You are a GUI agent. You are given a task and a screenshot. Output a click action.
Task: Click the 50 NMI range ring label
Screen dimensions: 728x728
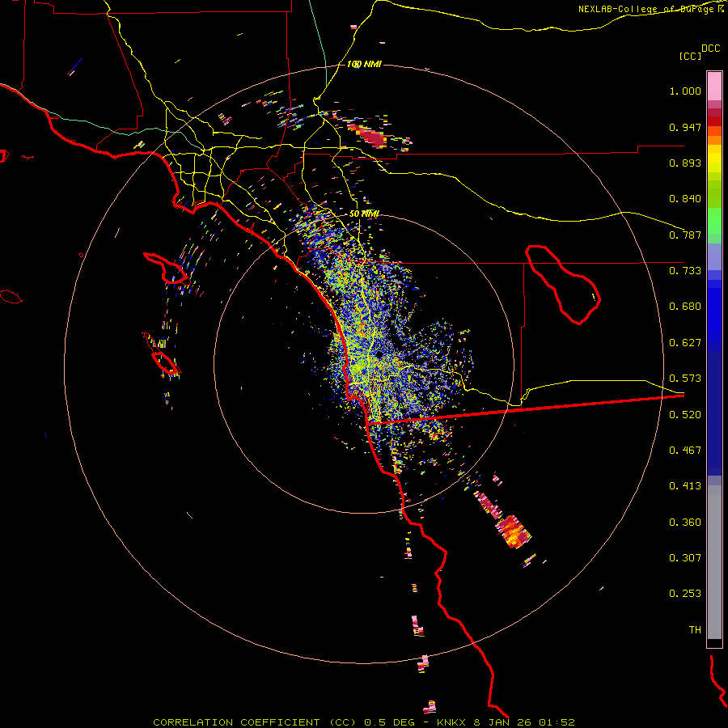364,214
